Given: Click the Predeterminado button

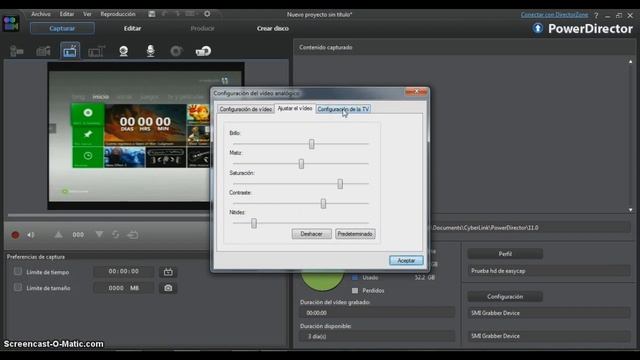Looking at the screenshot, I should point(355,234).
